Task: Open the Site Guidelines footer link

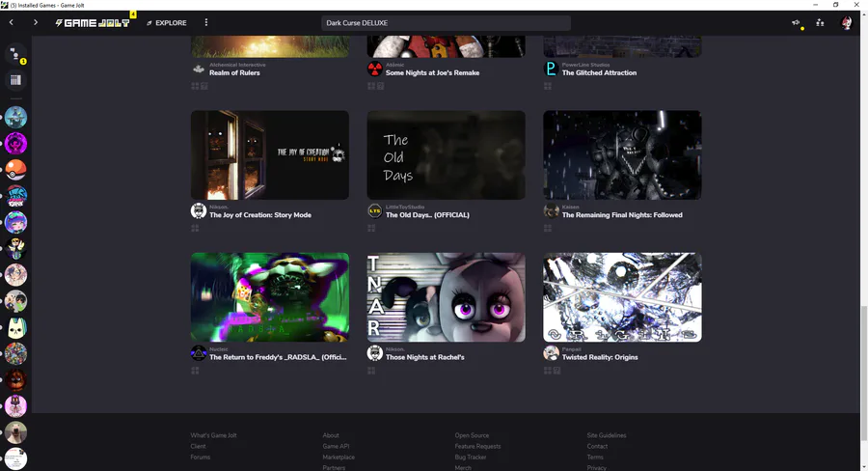Action: 607,435
